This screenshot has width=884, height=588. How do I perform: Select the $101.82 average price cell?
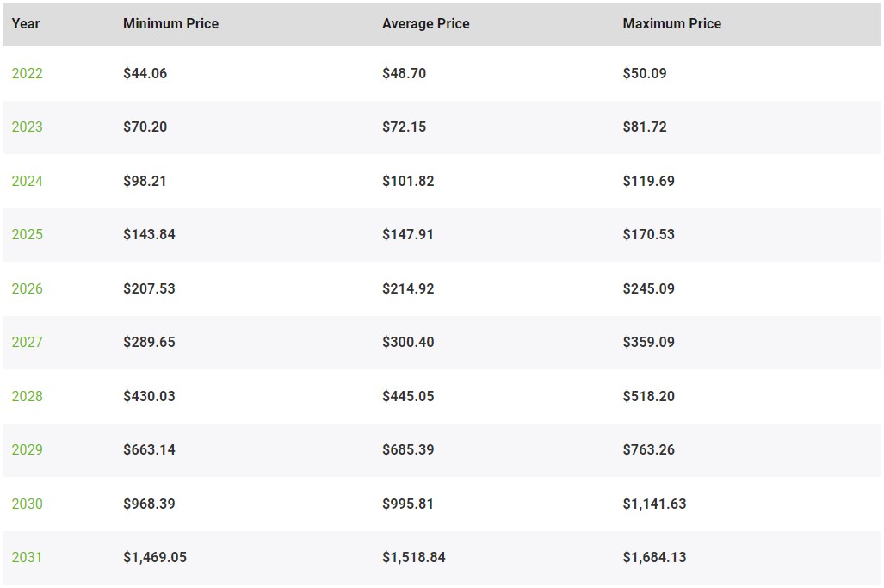tap(408, 181)
